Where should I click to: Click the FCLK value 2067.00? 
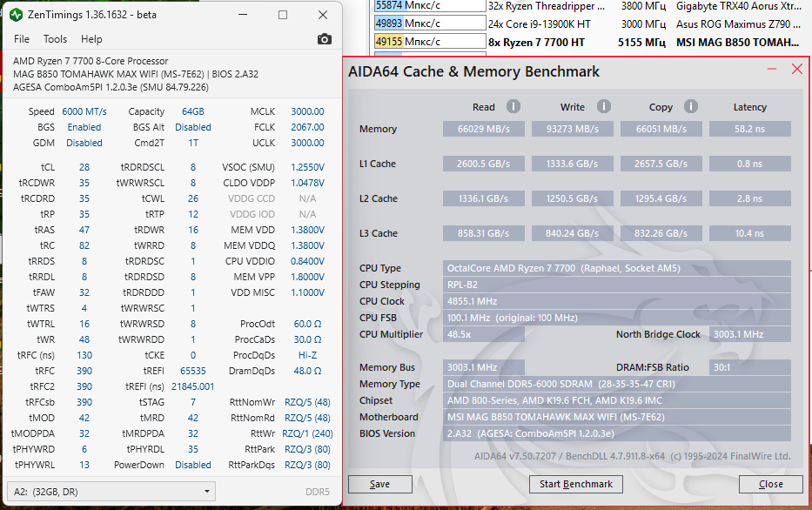tap(307, 127)
